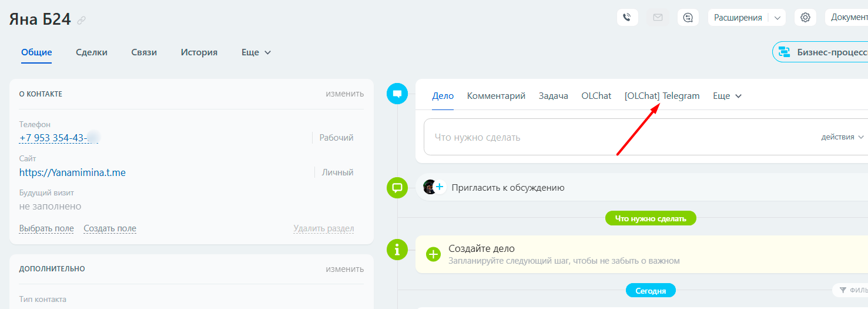Open the settings gear icon
868x309 pixels.
pyautogui.click(x=805, y=18)
